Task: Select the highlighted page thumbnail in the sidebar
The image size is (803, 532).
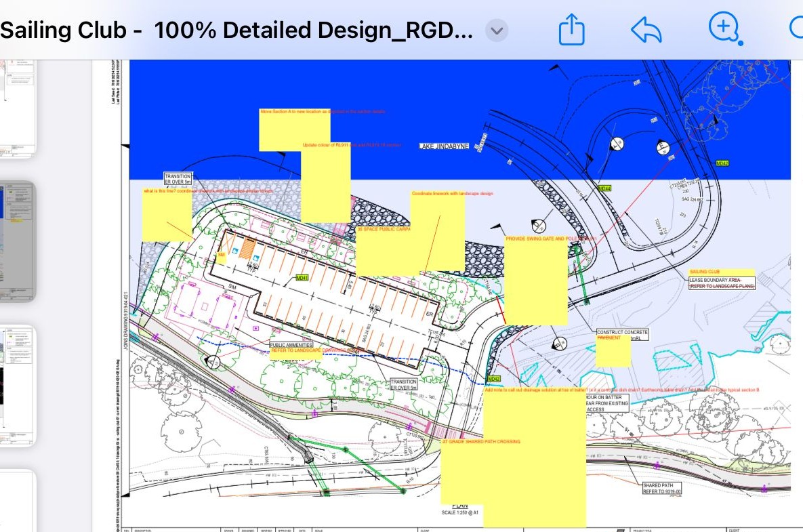Action: tap(18, 241)
